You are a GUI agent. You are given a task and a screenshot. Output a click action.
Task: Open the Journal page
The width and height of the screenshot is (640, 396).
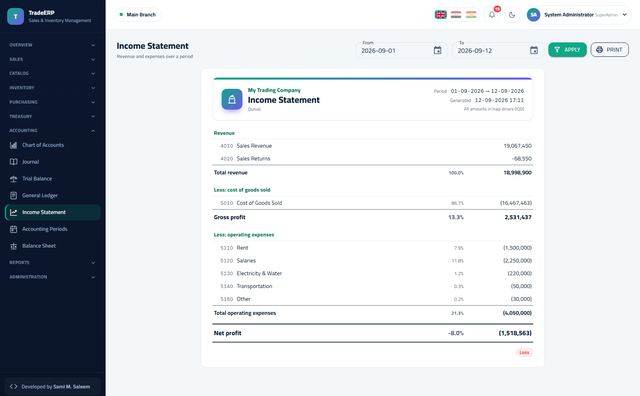coord(52,162)
